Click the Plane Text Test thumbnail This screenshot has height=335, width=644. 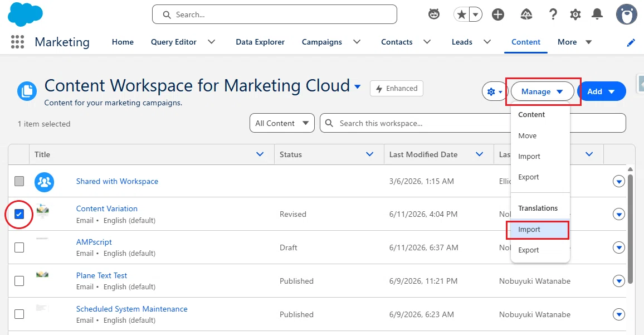pyautogui.click(x=42, y=275)
